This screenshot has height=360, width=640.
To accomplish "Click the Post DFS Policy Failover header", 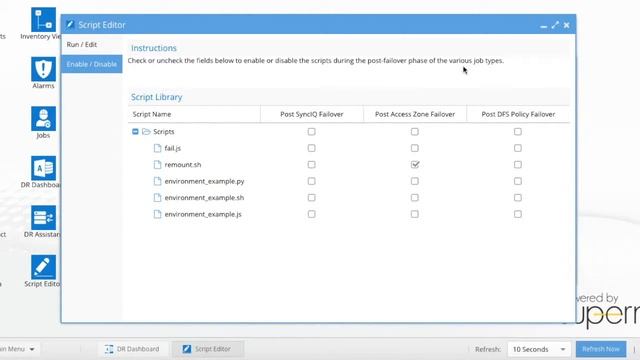I will click(518, 114).
